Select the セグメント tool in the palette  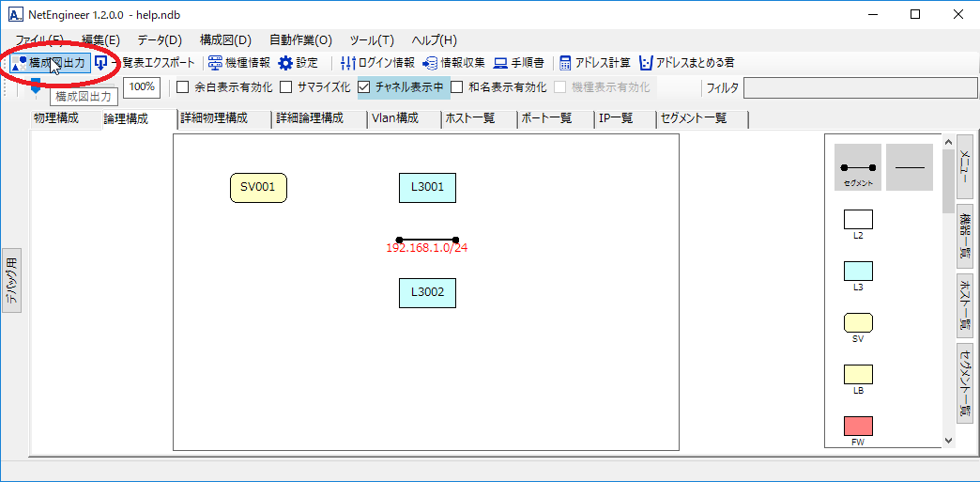857,167
